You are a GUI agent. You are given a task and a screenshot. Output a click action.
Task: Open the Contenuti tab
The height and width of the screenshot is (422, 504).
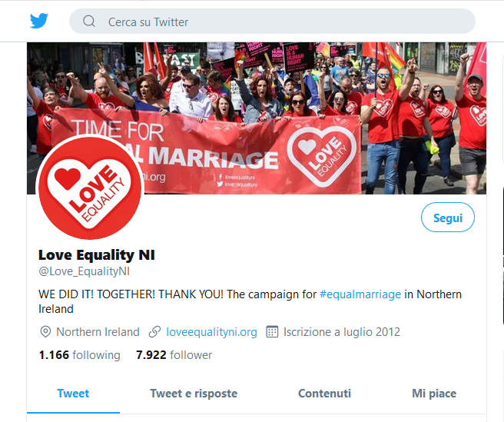(x=325, y=394)
